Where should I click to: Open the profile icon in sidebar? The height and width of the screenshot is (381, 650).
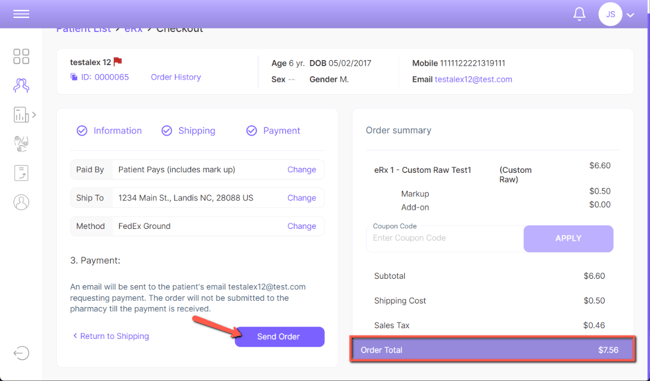[21, 202]
